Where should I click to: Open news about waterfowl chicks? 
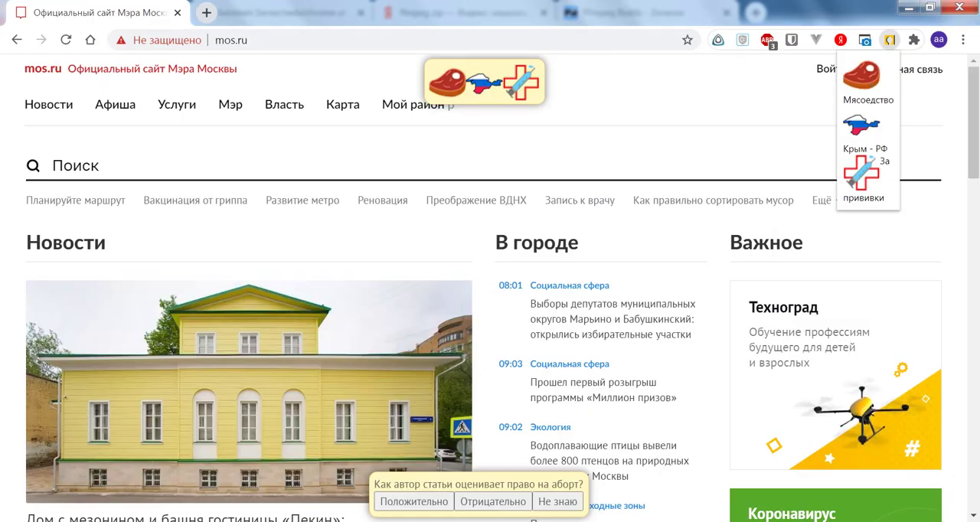pos(609,461)
